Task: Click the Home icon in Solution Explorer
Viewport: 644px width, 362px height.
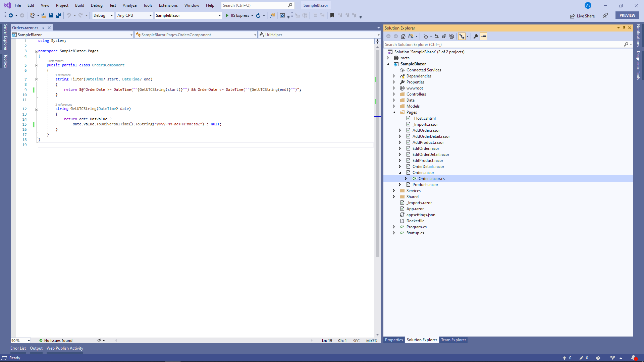Action: click(403, 36)
